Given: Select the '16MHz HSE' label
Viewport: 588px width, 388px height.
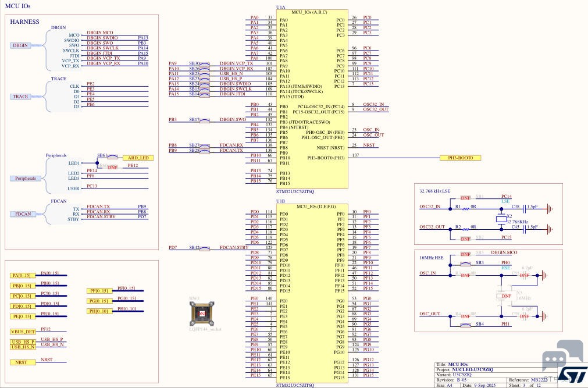Looking at the screenshot, I should pyautogui.click(x=431, y=258).
